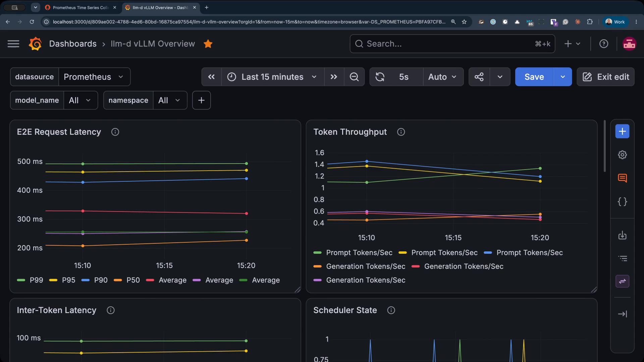Expand the share options dropdown arrow

(500, 77)
